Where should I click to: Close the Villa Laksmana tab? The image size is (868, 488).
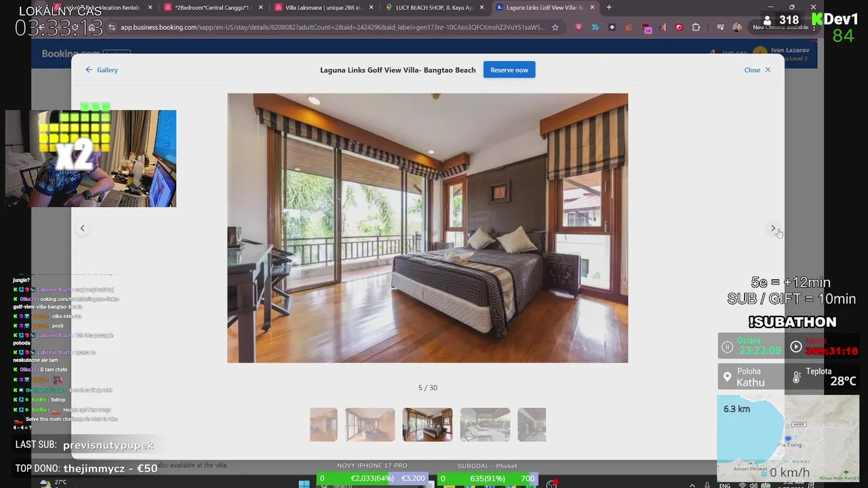pos(371,7)
